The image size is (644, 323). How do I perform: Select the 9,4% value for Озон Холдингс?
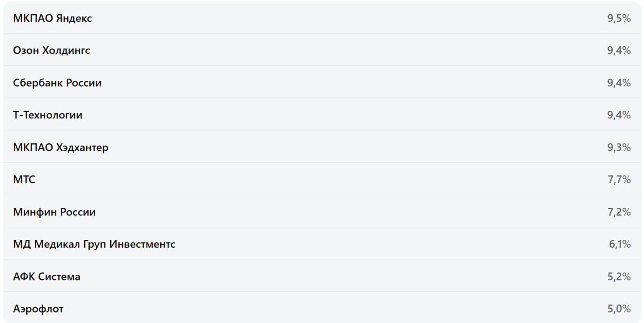coord(618,50)
